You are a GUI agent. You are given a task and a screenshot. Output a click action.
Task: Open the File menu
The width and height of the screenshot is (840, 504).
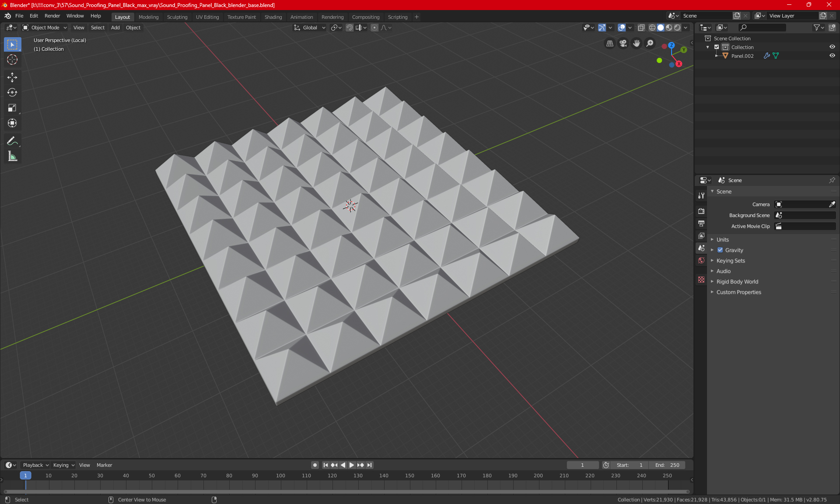19,16
